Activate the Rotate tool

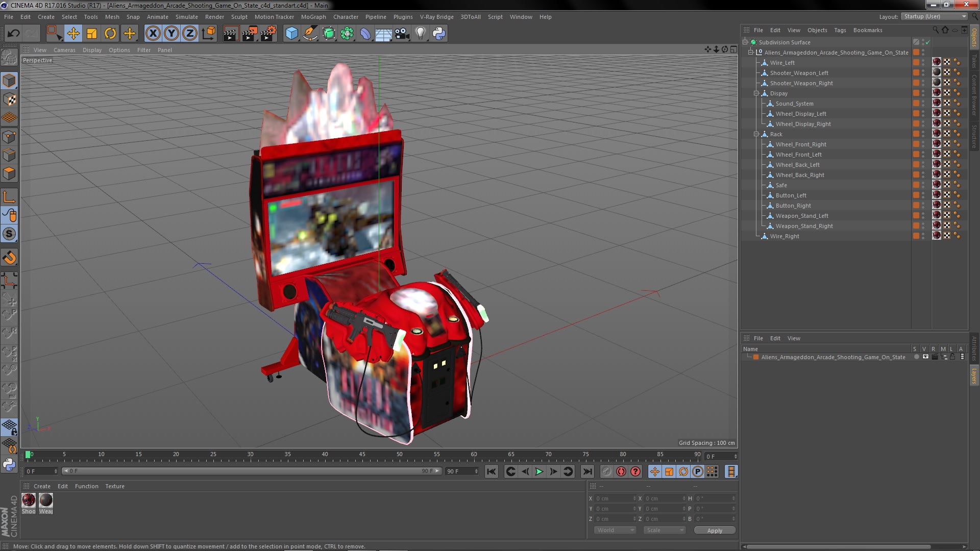[110, 34]
